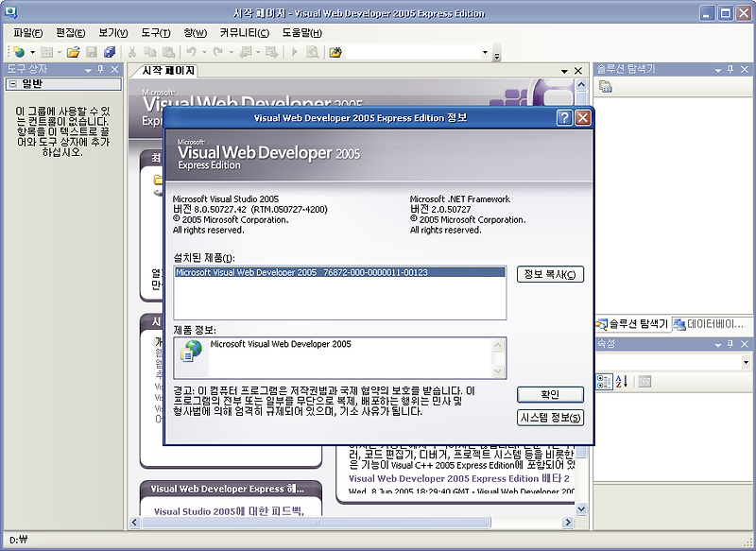Click the Save toolbar icon
The width and height of the screenshot is (756, 551).
[92, 52]
